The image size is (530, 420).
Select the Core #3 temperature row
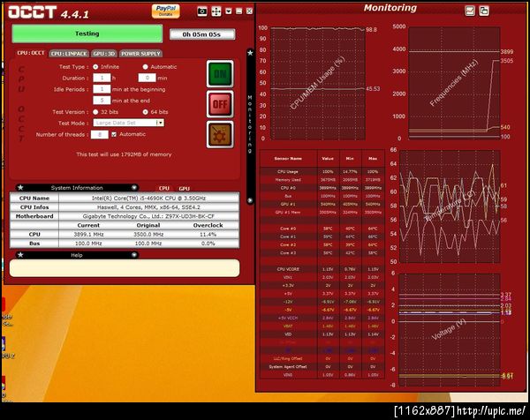click(x=322, y=253)
